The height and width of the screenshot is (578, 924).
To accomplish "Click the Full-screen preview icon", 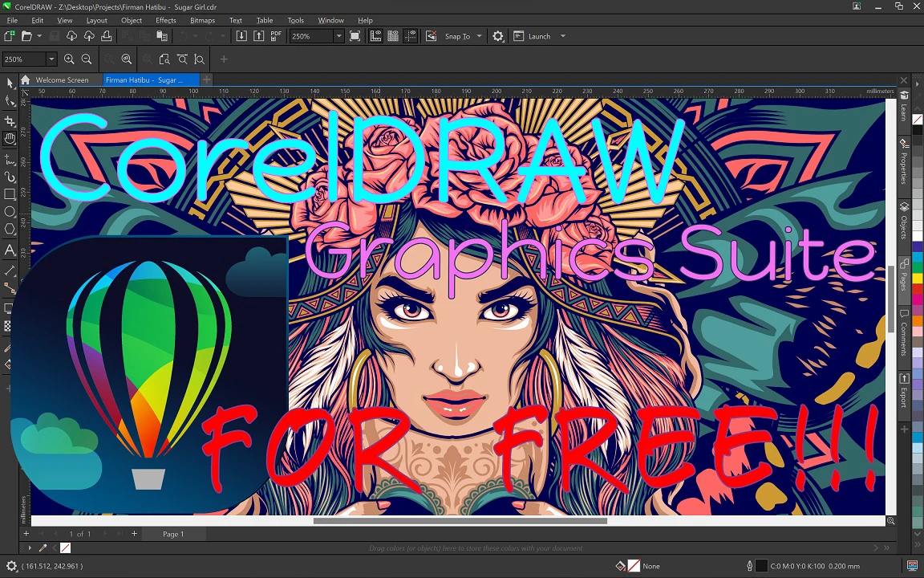I will point(355,36).
